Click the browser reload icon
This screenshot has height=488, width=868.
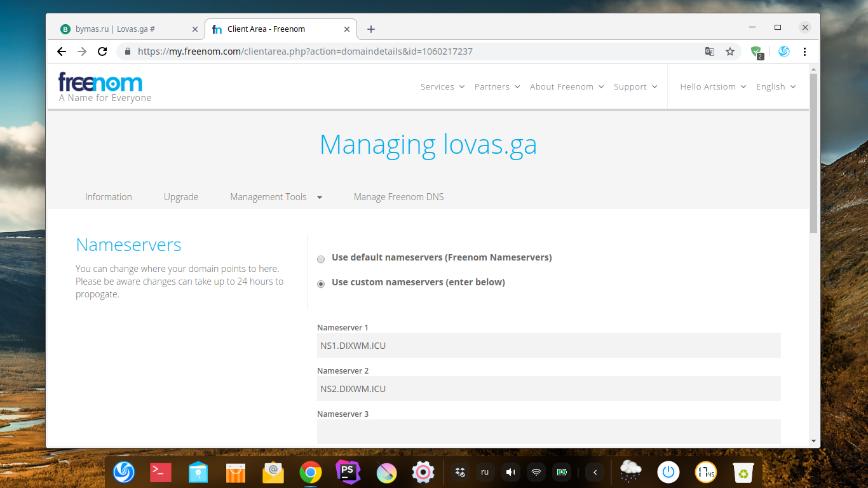(x=102, y=51)
